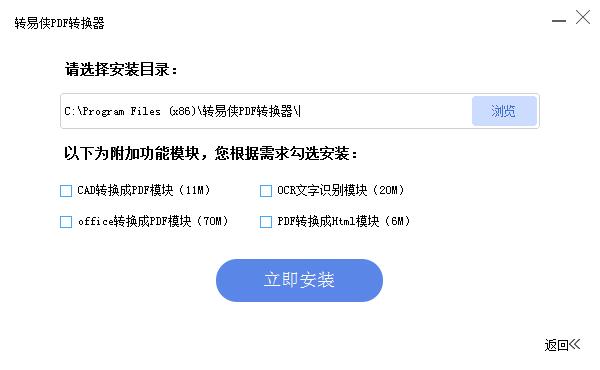Viewport: 600px width, 370px height.
Task: Open the 浏览 folder browse dialog
Action: click(x=504, y=111)
